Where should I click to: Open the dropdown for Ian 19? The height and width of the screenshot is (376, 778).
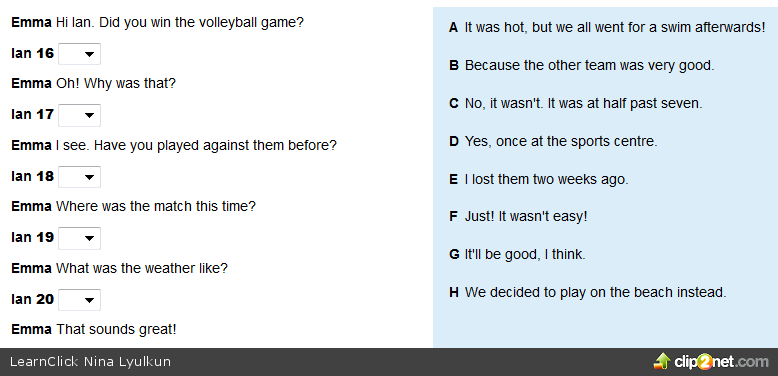(x=79, y=238)
